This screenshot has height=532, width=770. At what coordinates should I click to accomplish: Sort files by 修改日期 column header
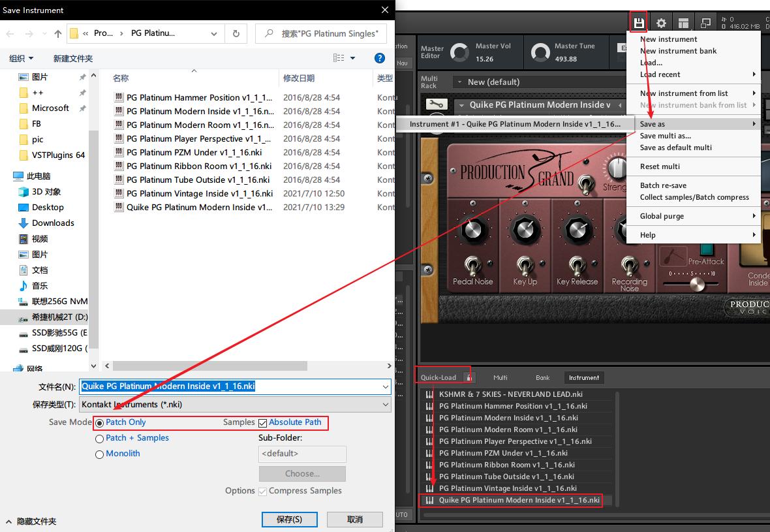coord(299,78)
